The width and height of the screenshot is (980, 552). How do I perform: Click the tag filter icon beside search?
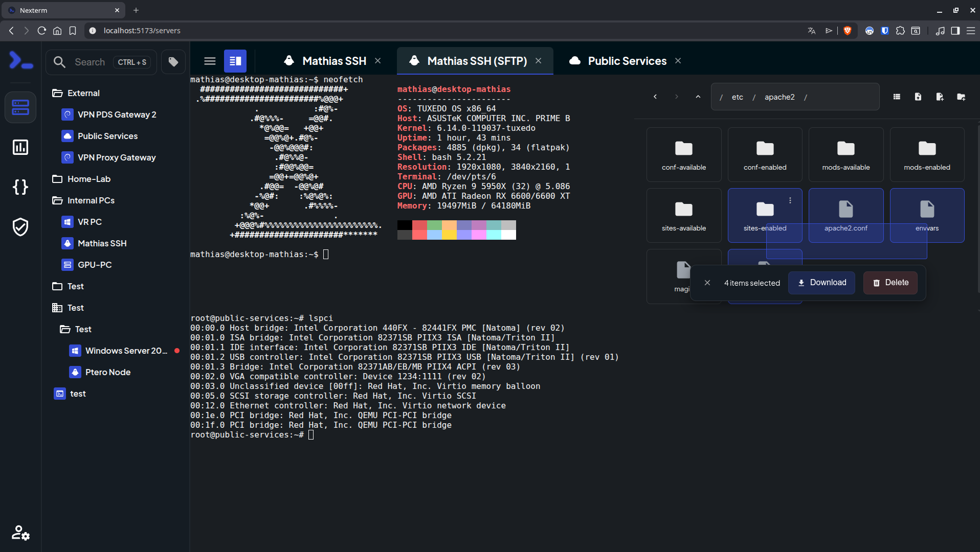[173, 62]
